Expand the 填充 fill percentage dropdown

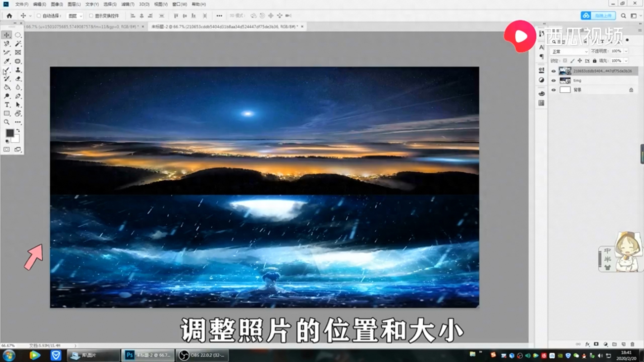point(626,61)
